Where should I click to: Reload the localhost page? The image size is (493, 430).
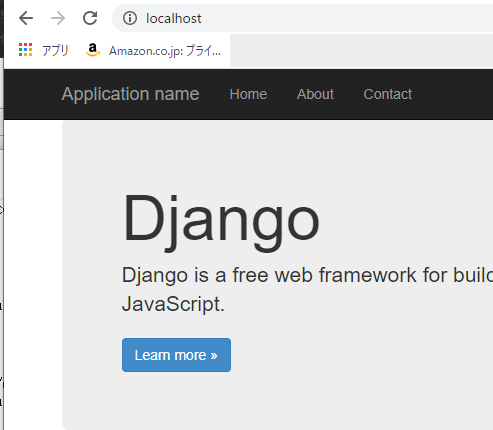(90, 18)
